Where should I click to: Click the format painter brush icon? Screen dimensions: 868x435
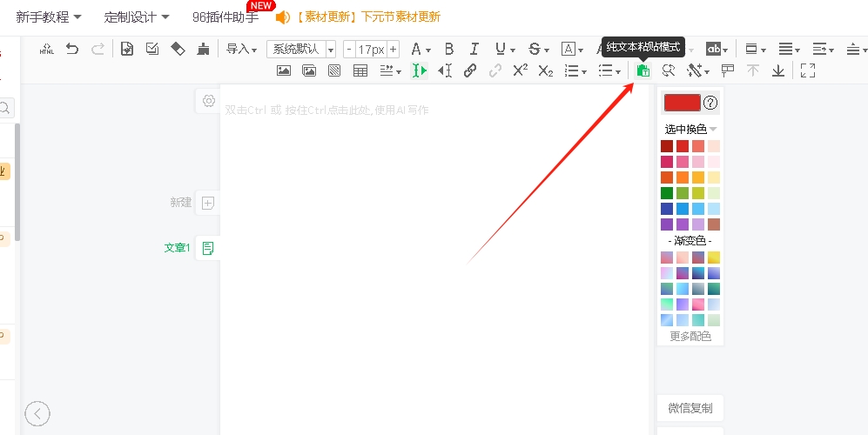pyautogui.click(x=203, y=50)
